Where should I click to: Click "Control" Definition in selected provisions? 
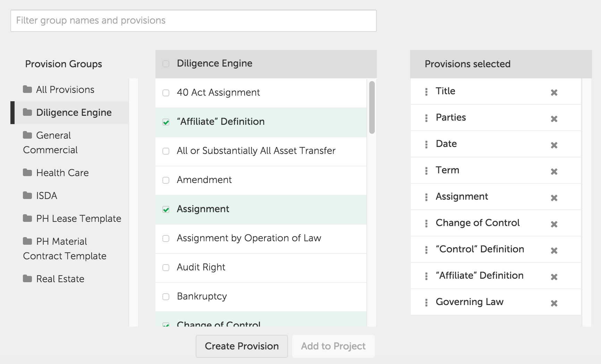coord(480,249)
